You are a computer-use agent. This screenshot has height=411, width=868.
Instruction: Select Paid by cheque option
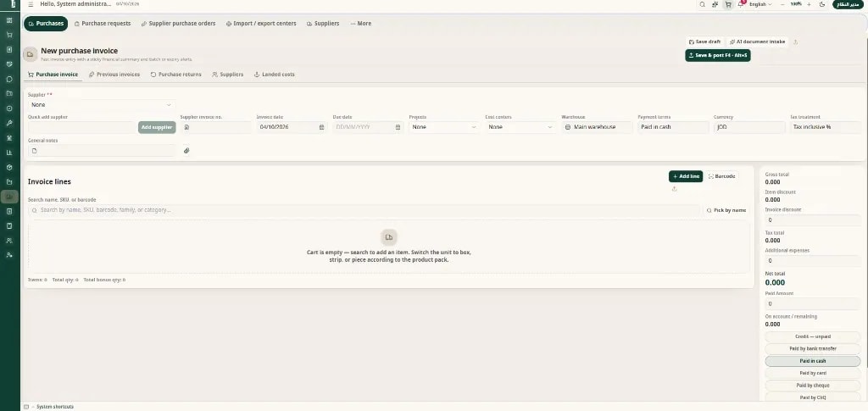point(813,385)
